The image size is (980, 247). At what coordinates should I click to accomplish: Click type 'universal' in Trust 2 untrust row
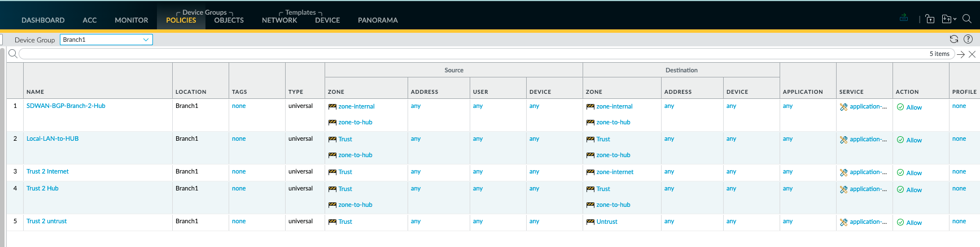300,221
